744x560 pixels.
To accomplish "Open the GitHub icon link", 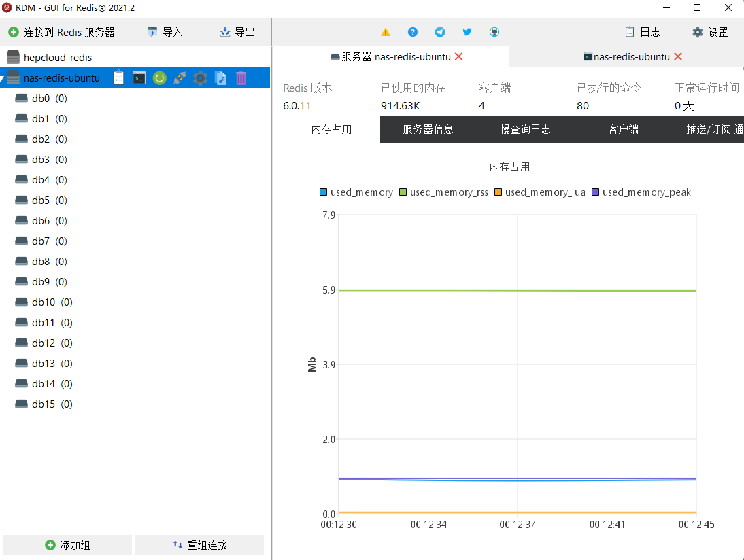I will (494, 32).
